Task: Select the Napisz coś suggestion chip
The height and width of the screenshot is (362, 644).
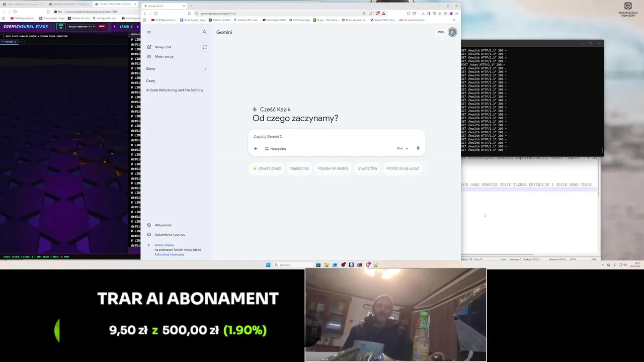Action: (x=299, y=168)
